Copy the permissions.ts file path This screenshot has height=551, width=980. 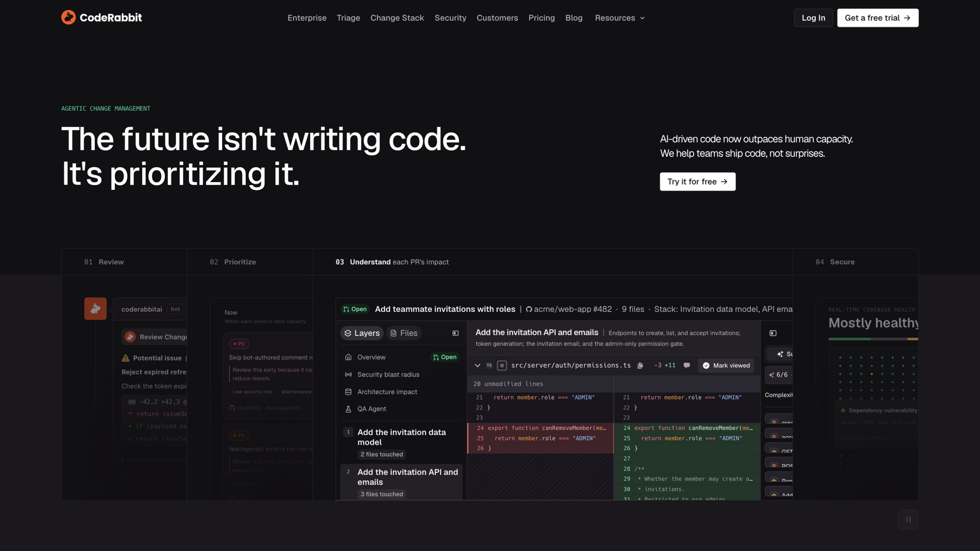pyautogui.click(x=640, y=365)
